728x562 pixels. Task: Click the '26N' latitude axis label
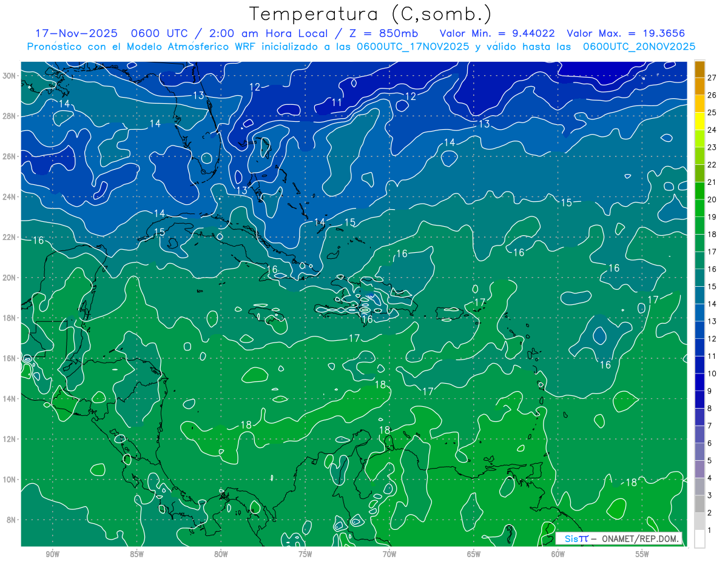pyautogui.click(x=10, y=156)
